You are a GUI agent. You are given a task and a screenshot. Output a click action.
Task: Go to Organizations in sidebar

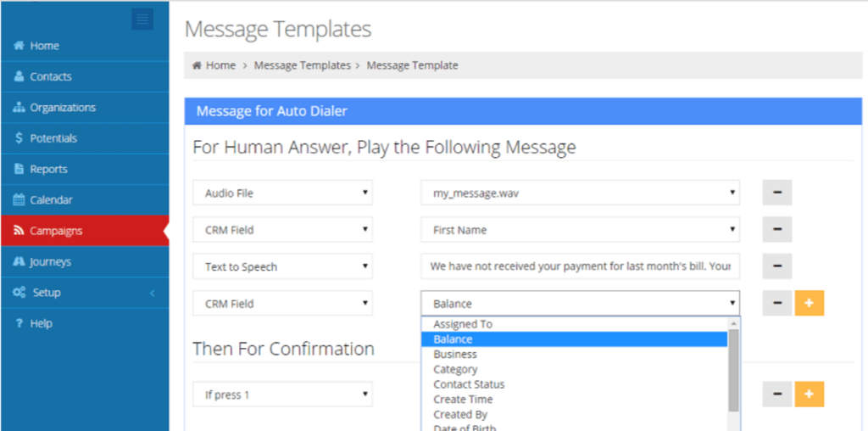(x=85, y=108)
